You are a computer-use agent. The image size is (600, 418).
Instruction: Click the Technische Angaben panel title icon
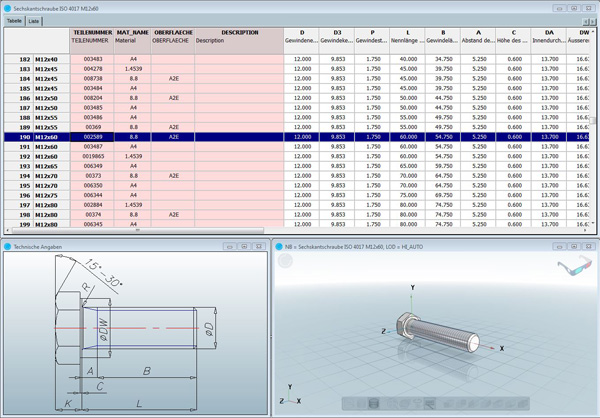(x=6, y=246)
